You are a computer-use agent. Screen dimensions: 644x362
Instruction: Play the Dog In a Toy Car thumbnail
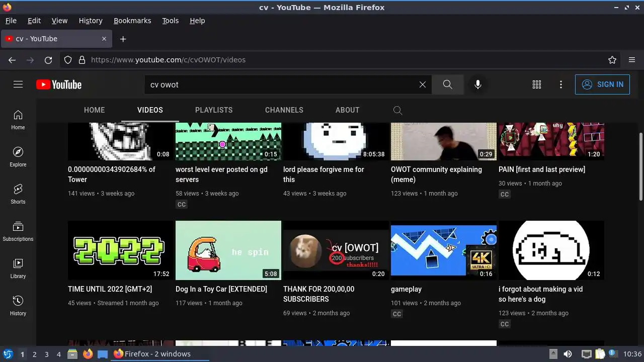click(x=228, y=250)
